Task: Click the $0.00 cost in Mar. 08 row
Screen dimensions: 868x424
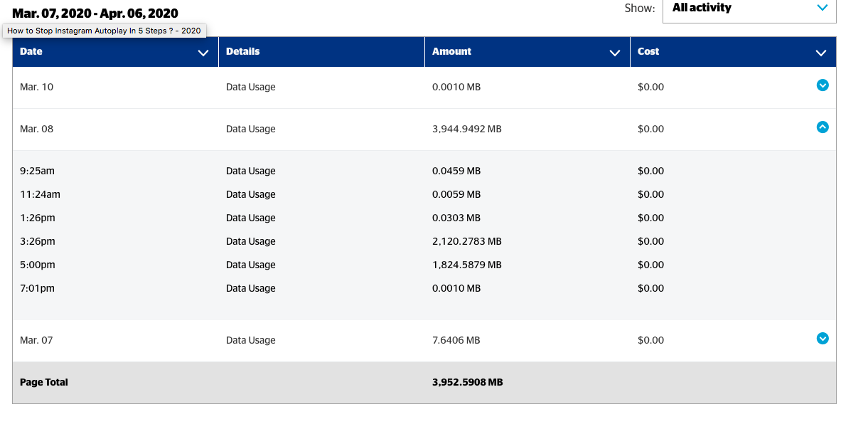Action: click(651, 129)
